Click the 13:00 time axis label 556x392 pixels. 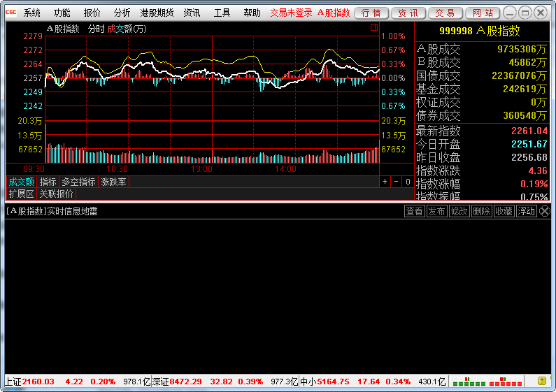[x=201, y=169]
